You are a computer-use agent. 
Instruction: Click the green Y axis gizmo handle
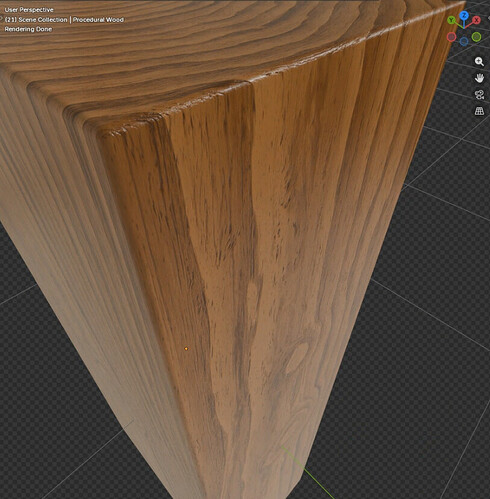(x=451, y=20)
